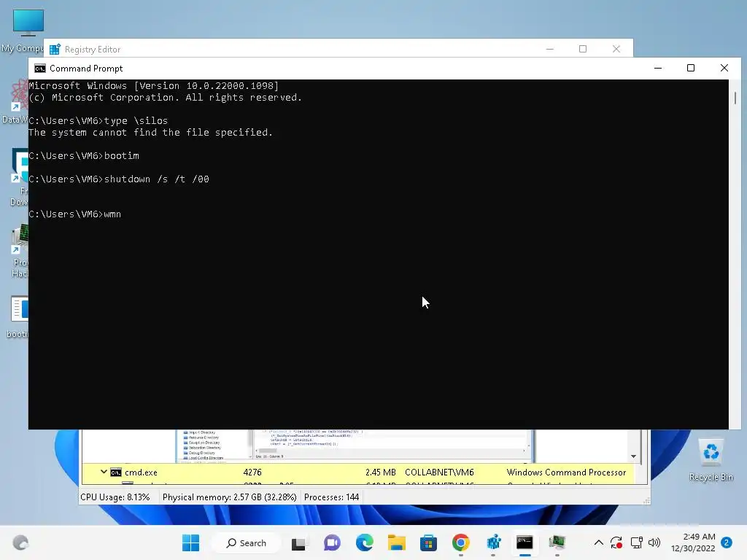Click the 2.45 MB memory value
Image resolution: width=747 pixels, height=560 pixels.
tap(381, 472)
